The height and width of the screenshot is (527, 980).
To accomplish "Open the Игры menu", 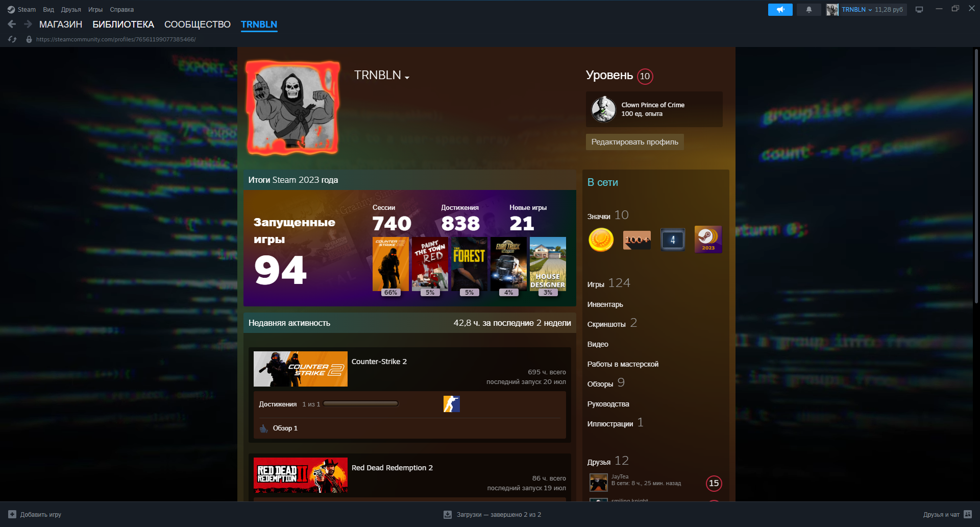I will click(x=95, y=10).
